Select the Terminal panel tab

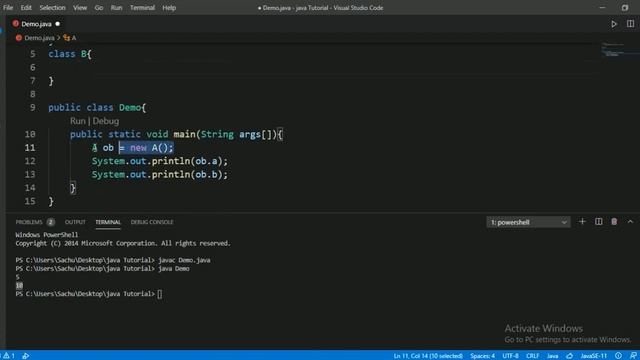point(108,222)
